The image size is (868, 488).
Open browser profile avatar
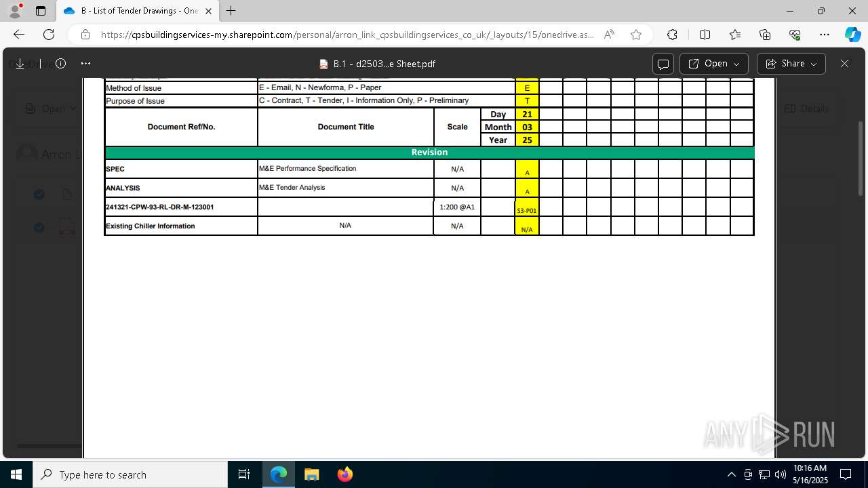click(x=15, y=11)
